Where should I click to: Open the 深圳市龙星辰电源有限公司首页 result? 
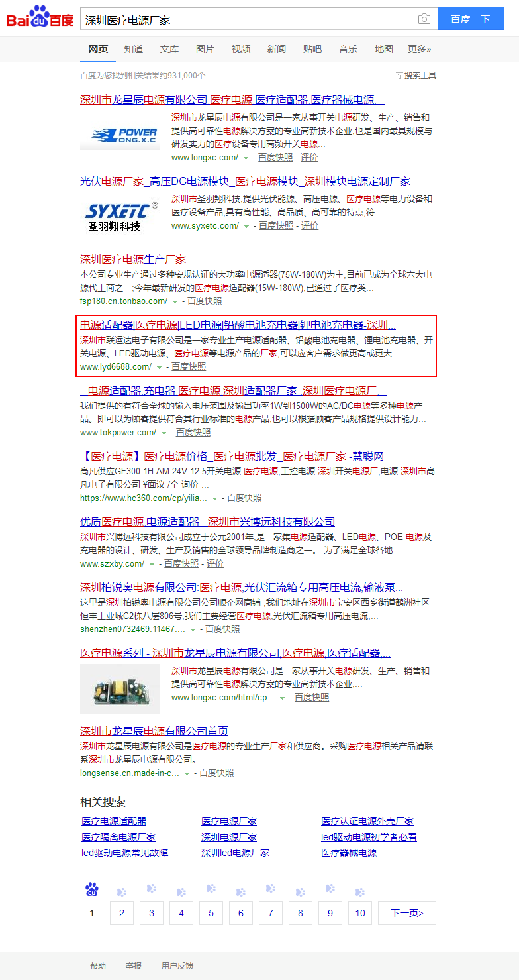point(154,732)
